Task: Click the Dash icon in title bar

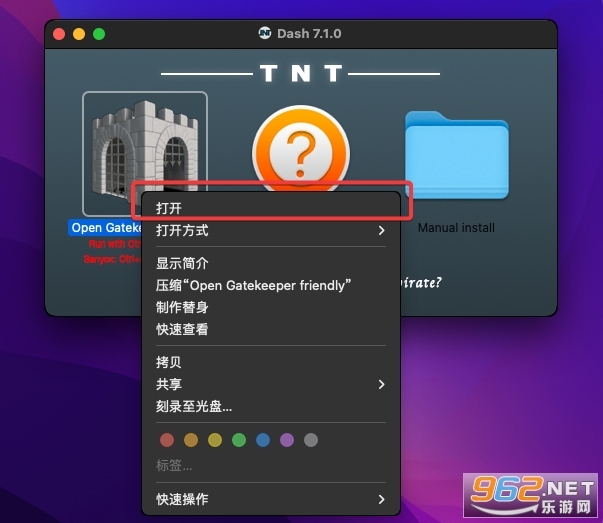Action: pyautogui.click(x=265, y=33)
